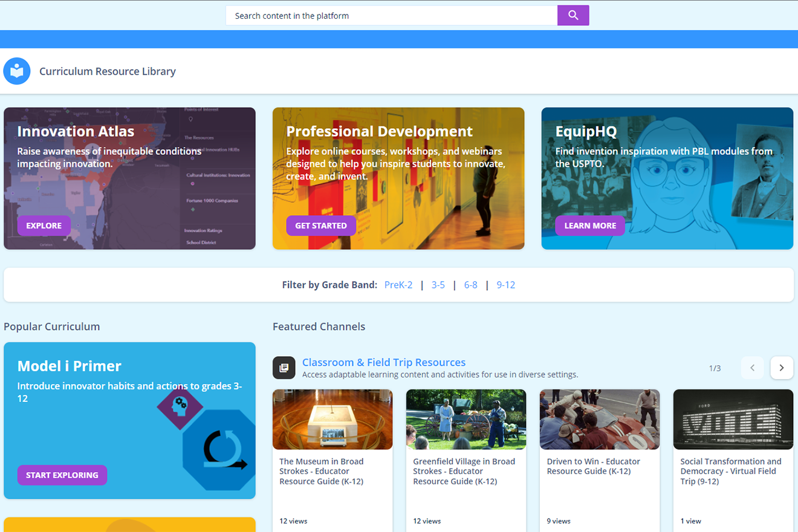Click the Featured Channels heading
Image resolution: width=798 pixels, height=532 pixels.
[x=319, y=326]
